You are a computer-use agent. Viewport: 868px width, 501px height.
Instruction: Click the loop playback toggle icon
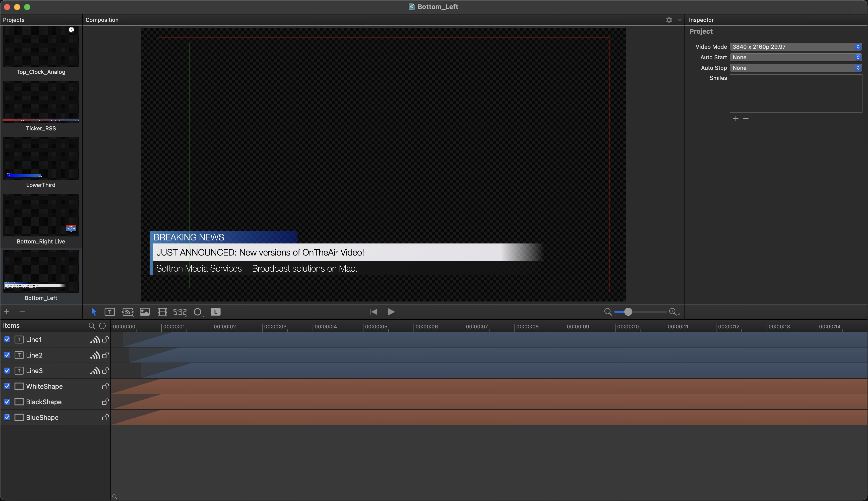pyautogui.click(x=216, y=311)
